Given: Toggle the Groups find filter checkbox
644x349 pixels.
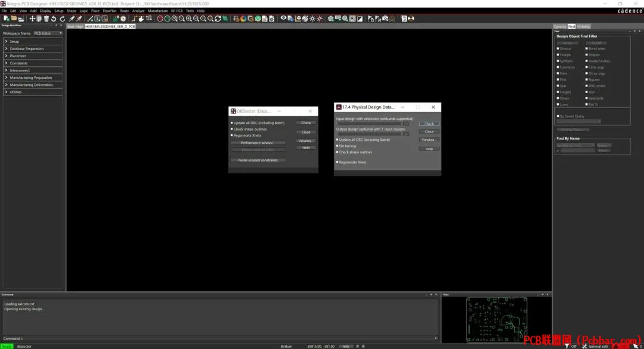Looking at the screenshot, I should [558, 48].
